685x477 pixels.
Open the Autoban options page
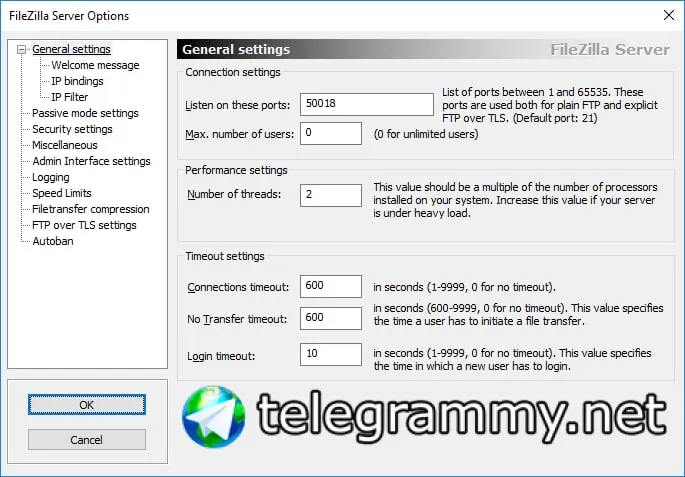tap(53, 241)
